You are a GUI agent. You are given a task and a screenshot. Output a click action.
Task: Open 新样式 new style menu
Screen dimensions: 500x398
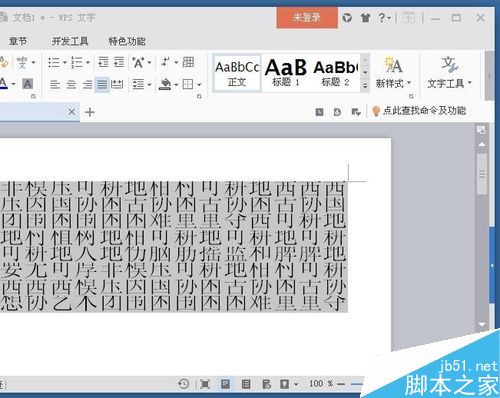[393, 73]
